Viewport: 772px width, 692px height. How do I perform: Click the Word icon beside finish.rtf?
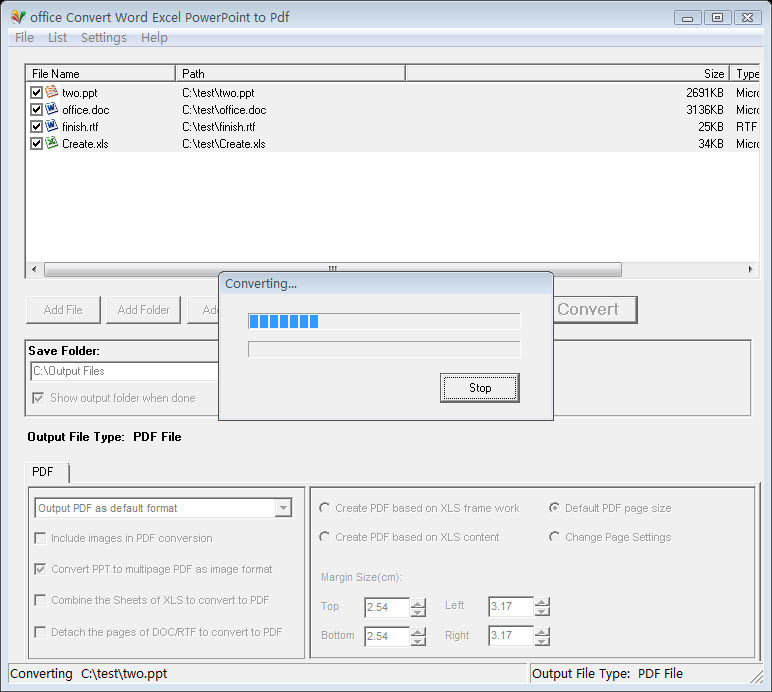tap(52, 126)
